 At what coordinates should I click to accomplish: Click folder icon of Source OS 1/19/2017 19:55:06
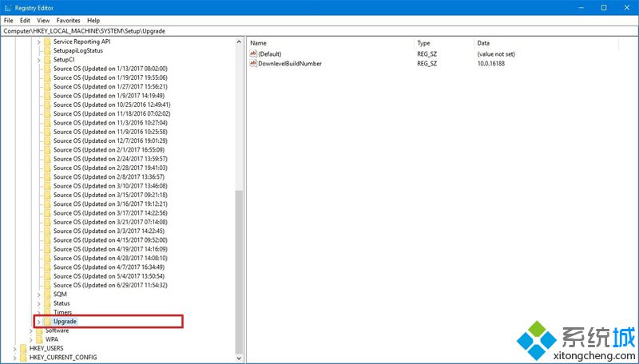coord(47,77)
